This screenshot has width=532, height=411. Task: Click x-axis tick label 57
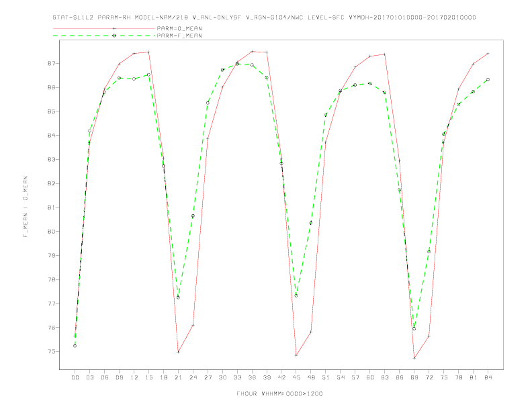[x=355, y=377]
